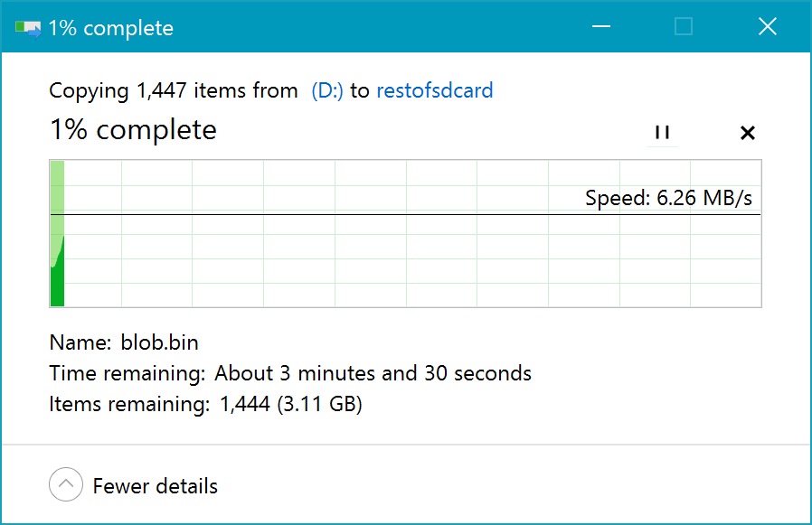The image size is (812, 525).
Task: Cancel the copy with the X button
Action: (x=747, y=133)
